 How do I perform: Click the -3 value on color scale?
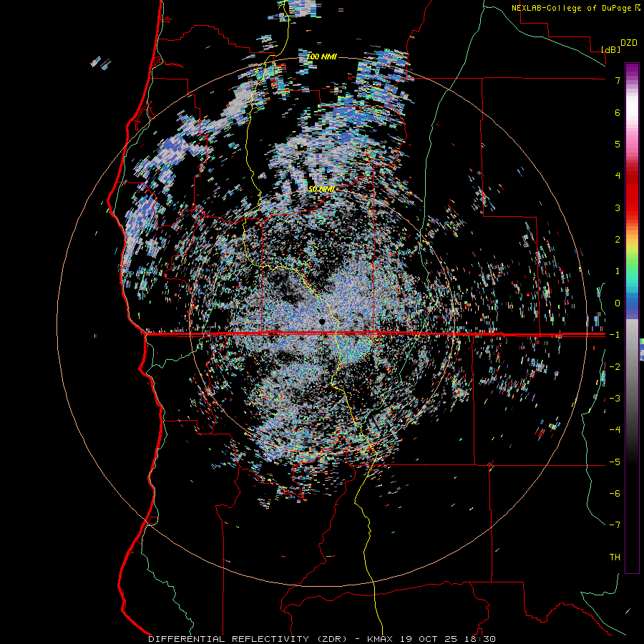coord(615,399)
